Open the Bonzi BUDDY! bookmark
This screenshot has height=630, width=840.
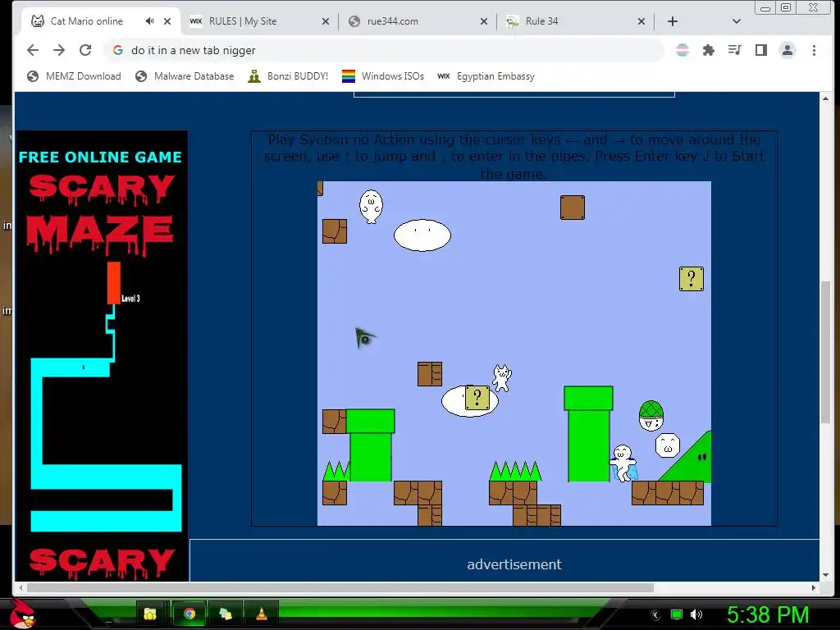(288, 76)
